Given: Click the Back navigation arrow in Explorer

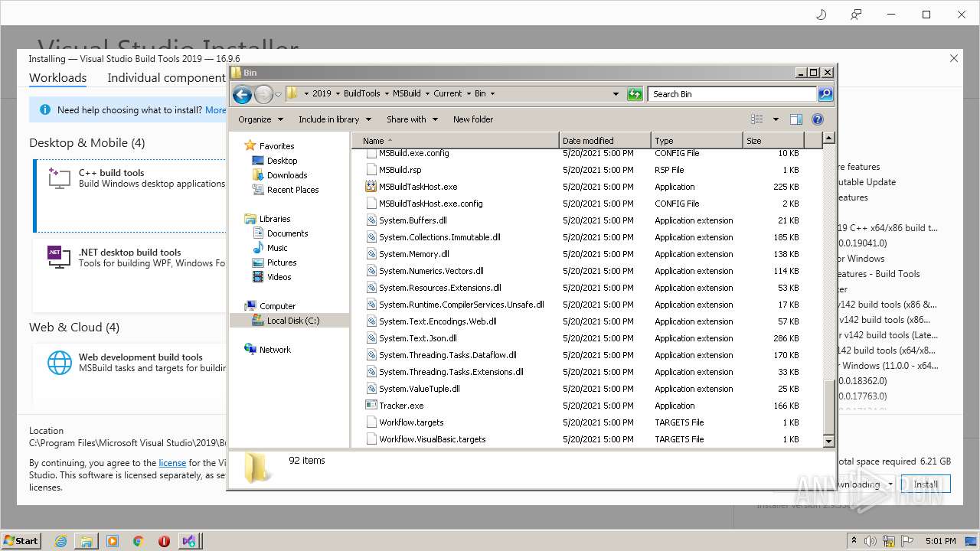Looking at the screenshot, I should point(242,94).
